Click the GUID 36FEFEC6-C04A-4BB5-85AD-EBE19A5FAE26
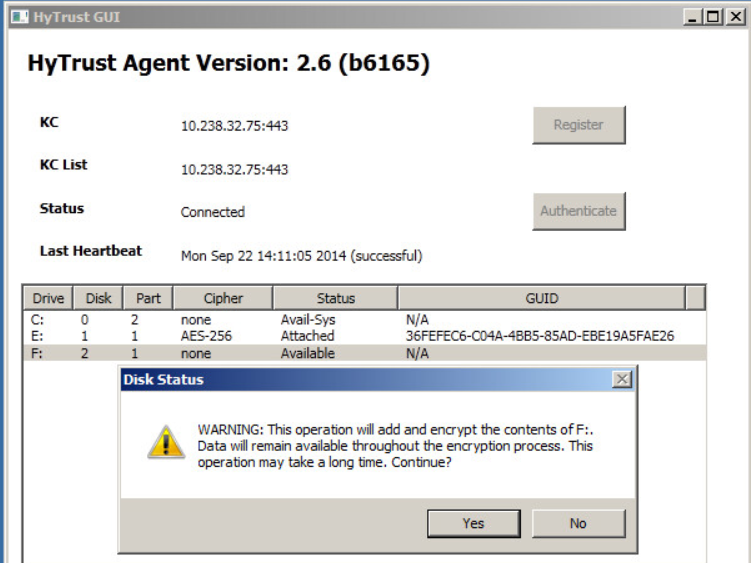Viewport: 751px width, 563px height. pyautogui.click(x=540, y=336)
